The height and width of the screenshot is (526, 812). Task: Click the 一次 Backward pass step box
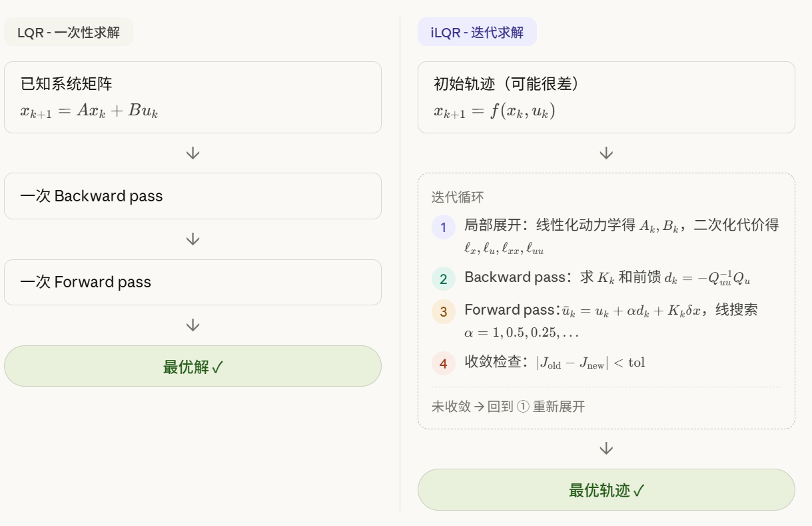click(193, 196)
